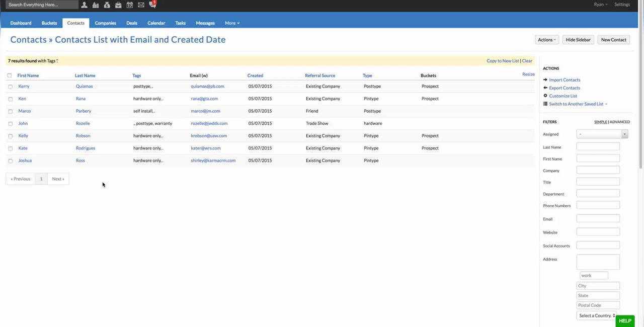Open the calendar icon in top bar

pyautogui.click(x=130, y=5)
